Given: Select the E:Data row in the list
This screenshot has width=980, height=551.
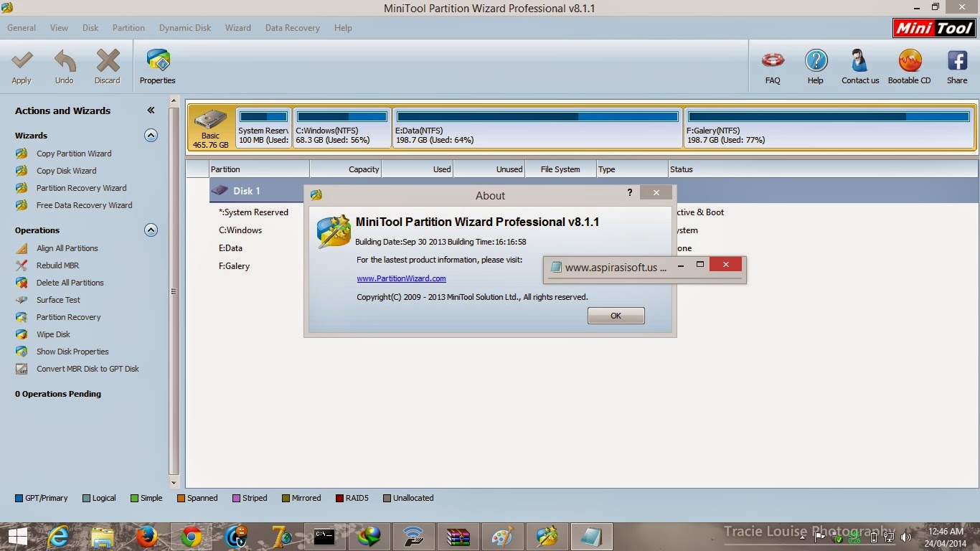Looking at the screenshot, I should point(230,248).
